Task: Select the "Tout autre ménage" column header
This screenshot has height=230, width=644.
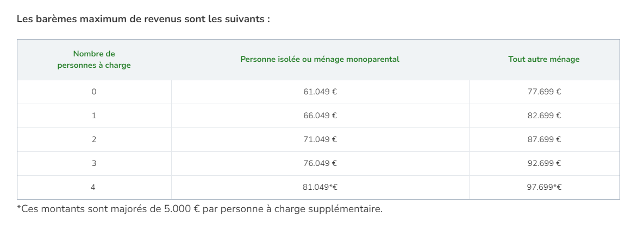Action: tap(543, 60)
